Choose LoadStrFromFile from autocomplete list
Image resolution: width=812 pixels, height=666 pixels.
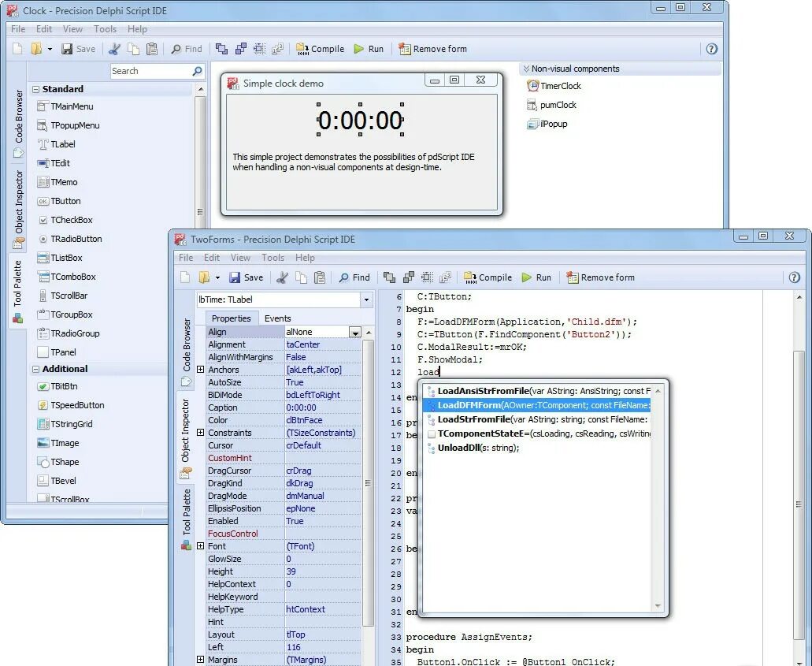[x=536, y=419]
